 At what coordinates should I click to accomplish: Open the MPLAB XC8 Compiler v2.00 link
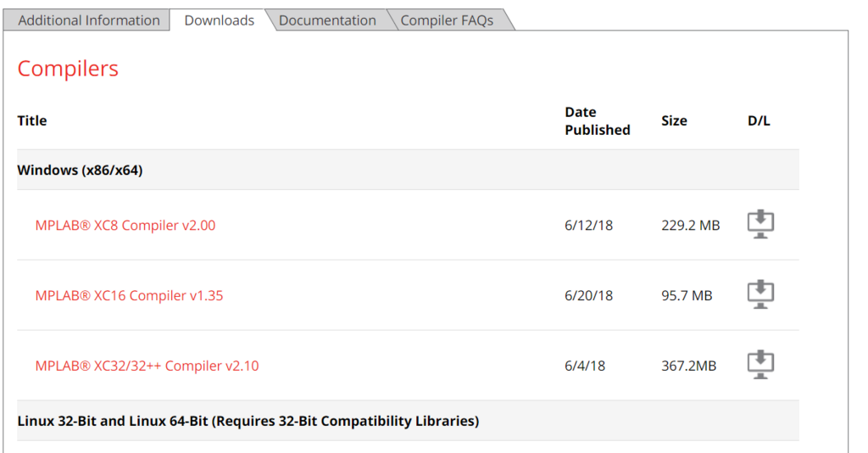[125, 226]
